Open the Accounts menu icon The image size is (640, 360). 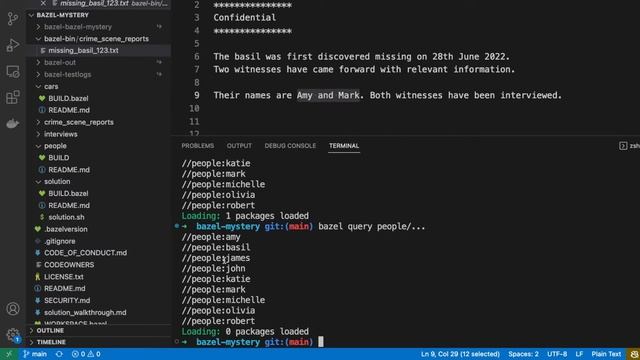(13, 309)
